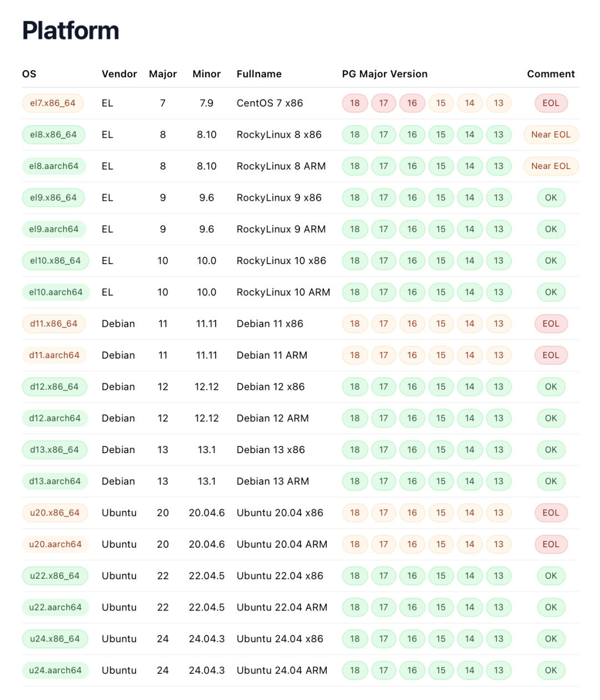Click the OS column header

tap(29, 74)
